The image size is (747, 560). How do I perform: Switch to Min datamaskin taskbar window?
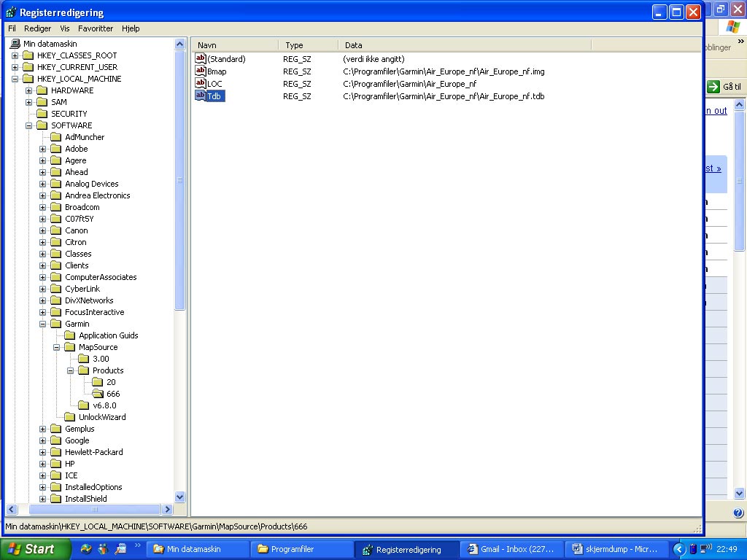198,549
